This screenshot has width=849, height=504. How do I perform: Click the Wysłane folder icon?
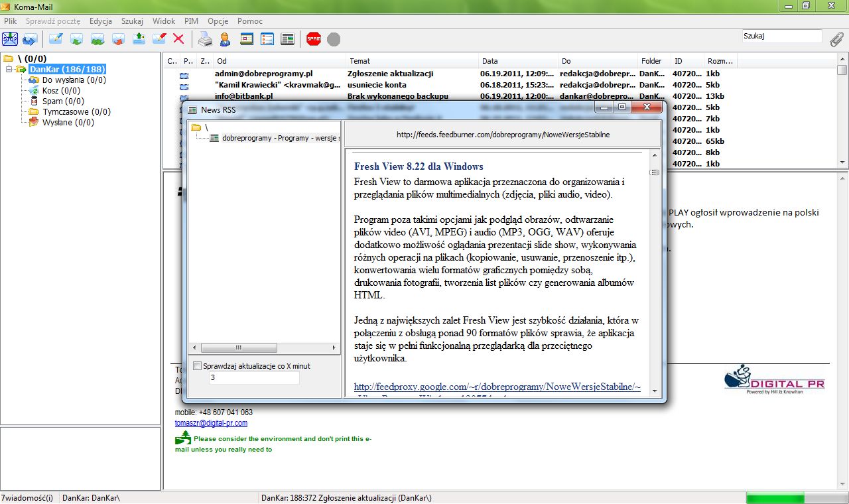click(x=34, y=123)
